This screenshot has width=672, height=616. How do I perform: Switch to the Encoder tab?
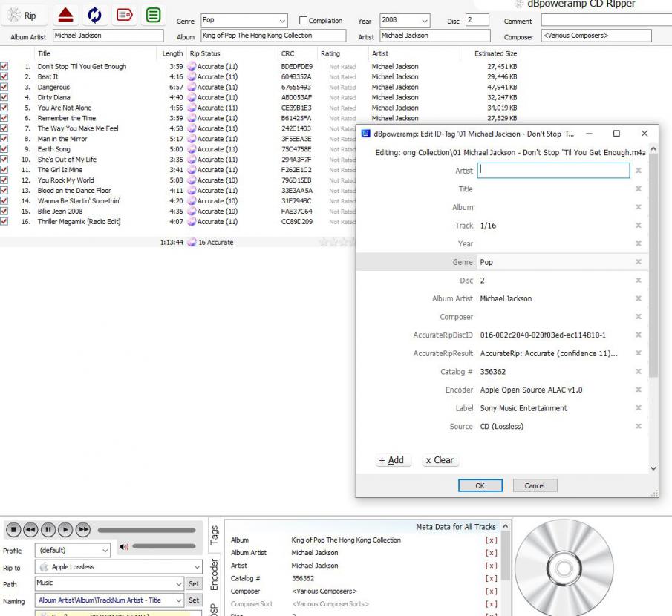[214, 575]
